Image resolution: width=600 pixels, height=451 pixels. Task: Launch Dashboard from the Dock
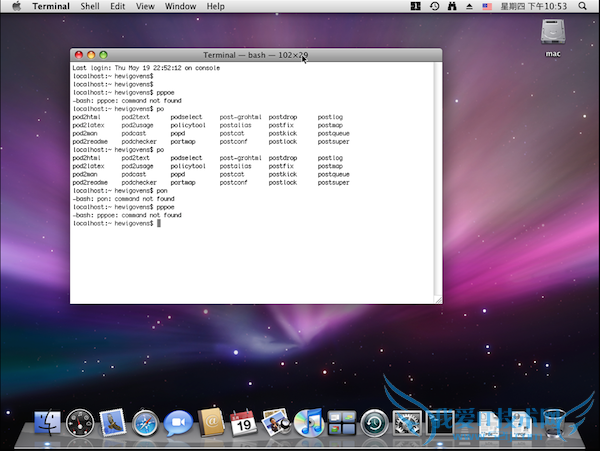click(80, 425)
